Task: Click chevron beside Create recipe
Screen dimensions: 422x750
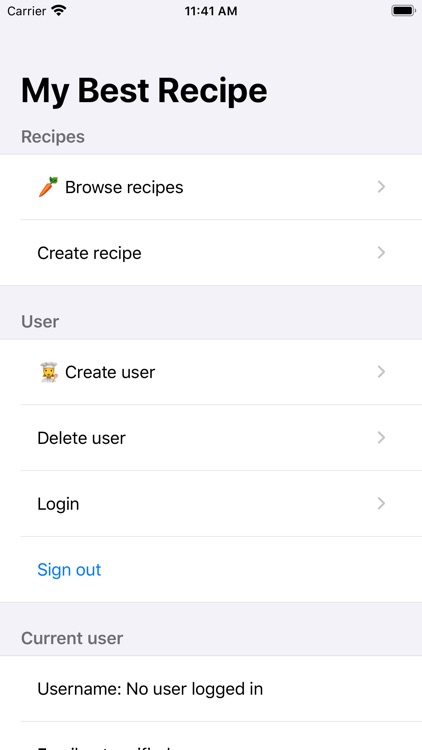Action: click(x=381, y=253)
